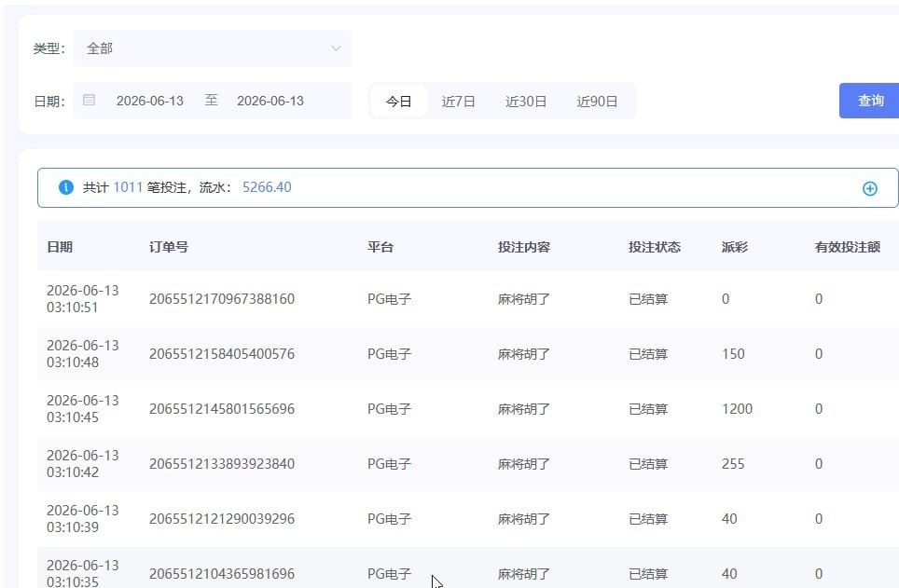Select the 近30日 date range tab
Image resolution: width=899 pixels, height=588 pixels.
coord(526,102)
